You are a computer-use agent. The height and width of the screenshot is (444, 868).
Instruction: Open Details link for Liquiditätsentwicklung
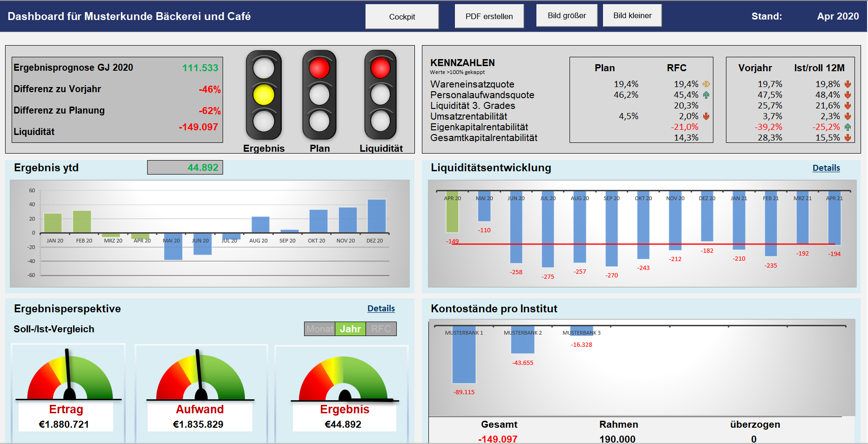(x=826, y=168)
